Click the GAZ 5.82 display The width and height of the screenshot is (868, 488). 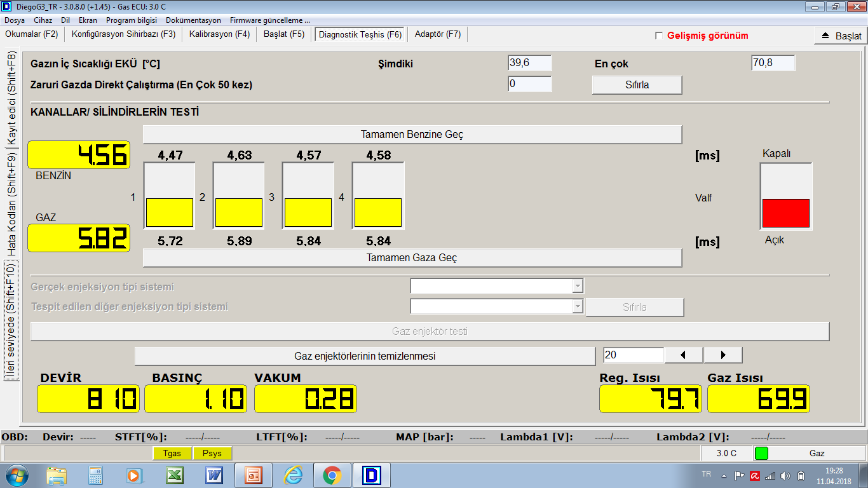(79, 238)
